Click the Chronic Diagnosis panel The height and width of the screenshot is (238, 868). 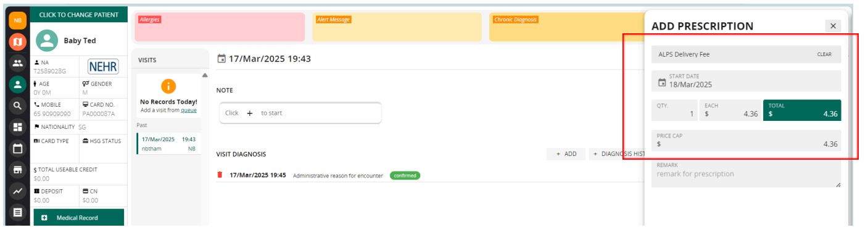pos(566,27)
